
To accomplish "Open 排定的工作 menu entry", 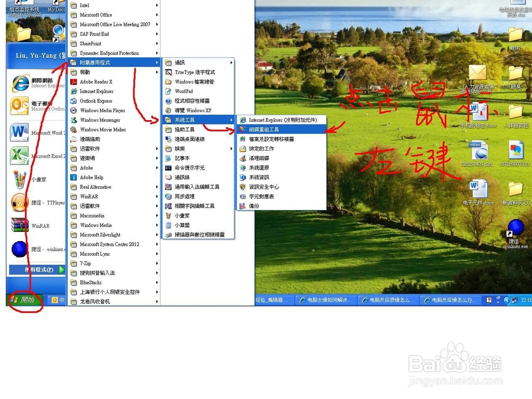I will click(281, 148).
